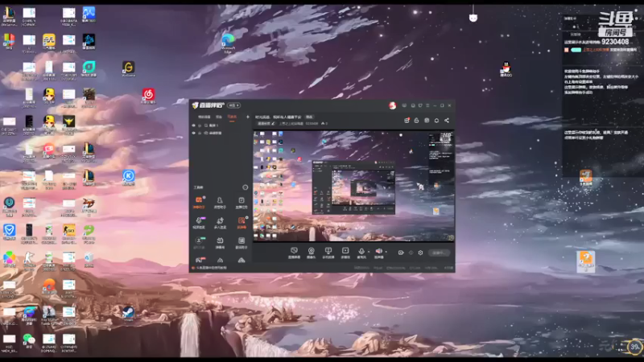Open the notification bell
The height and width of the screenshot is (362, 644).
(x=436, y=120)
